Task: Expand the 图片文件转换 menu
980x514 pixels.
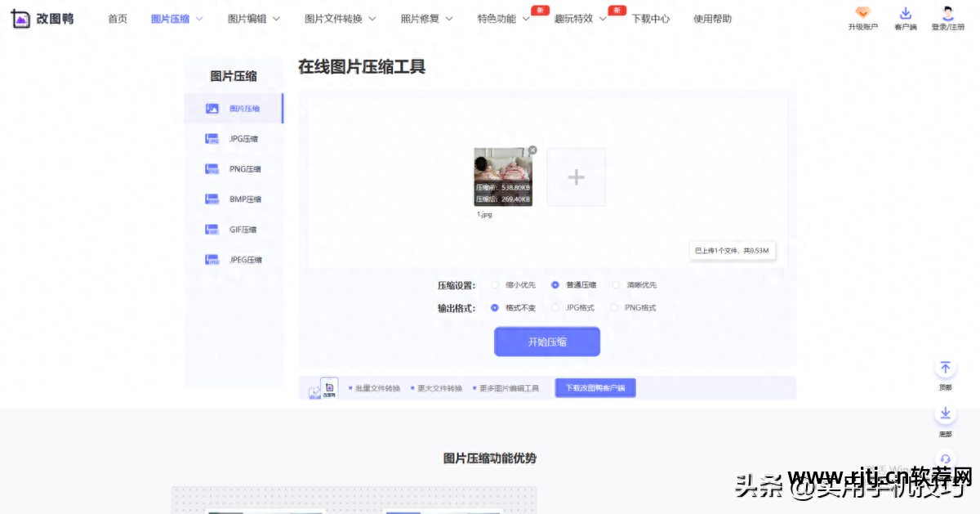Action: [335, 18]
